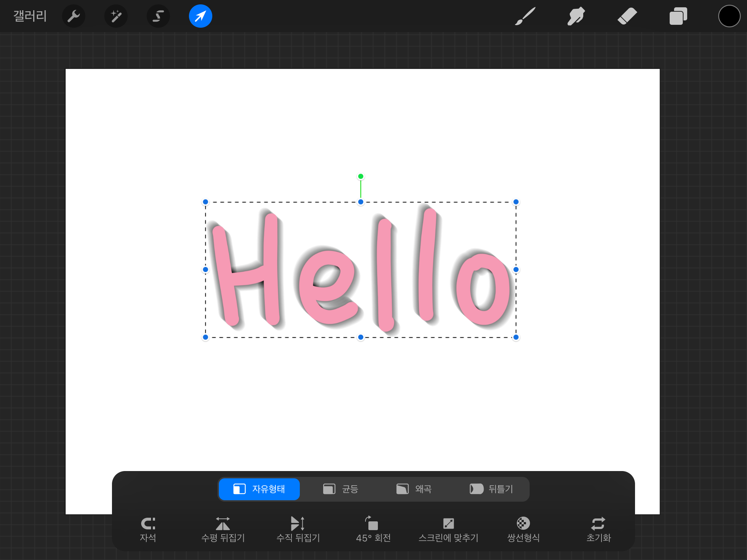The width and height of the screenshot is (747, 560).
Task: Open the Actions wrench menu
Action: [x=74, y=16]
